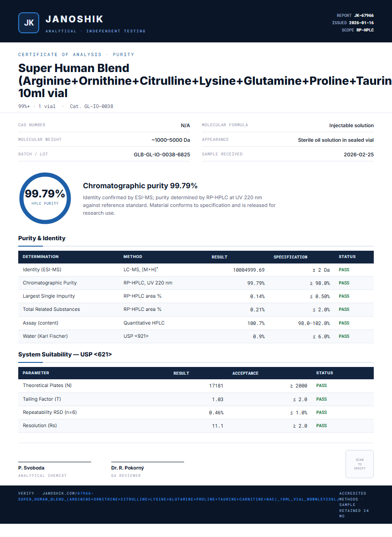Click Purity & Identity section heading

42,238
